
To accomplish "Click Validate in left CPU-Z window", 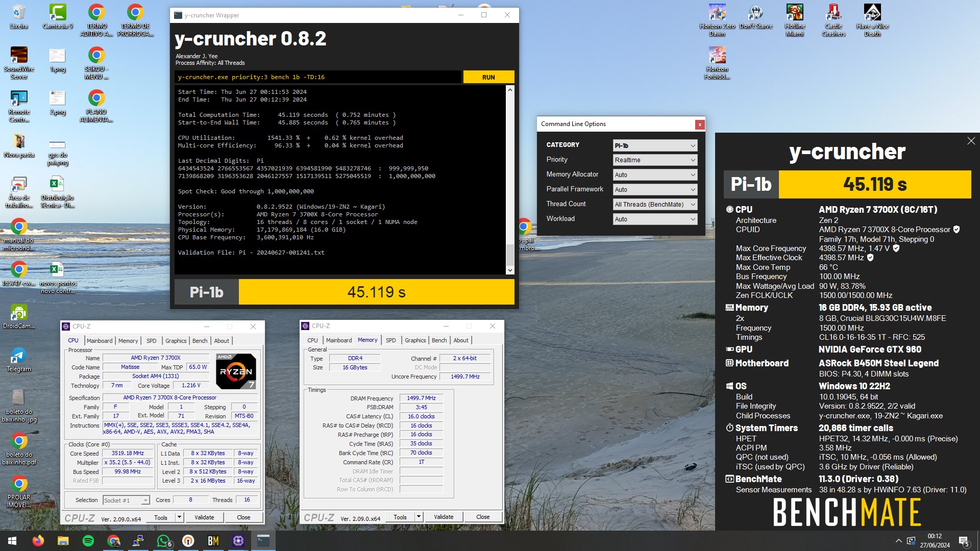I will coord(204,517).
